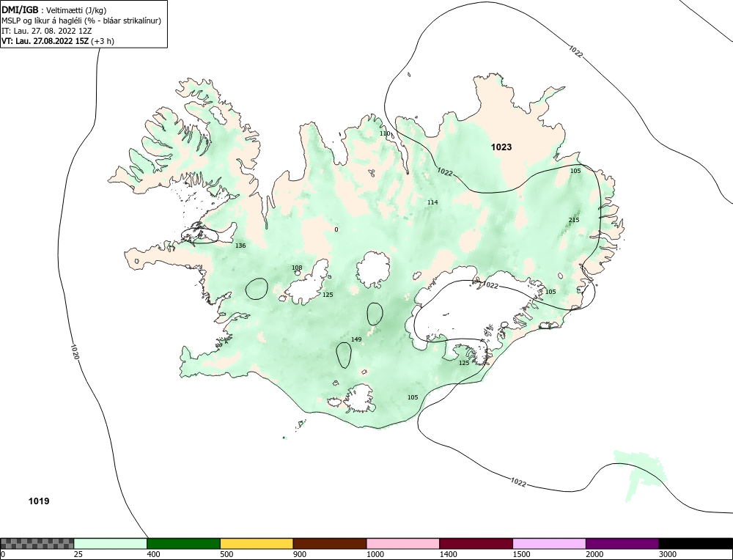The image size is (733, 560).
Task: Select the light purple 1500–2000 legend swatch
Action: coord(549,543)
